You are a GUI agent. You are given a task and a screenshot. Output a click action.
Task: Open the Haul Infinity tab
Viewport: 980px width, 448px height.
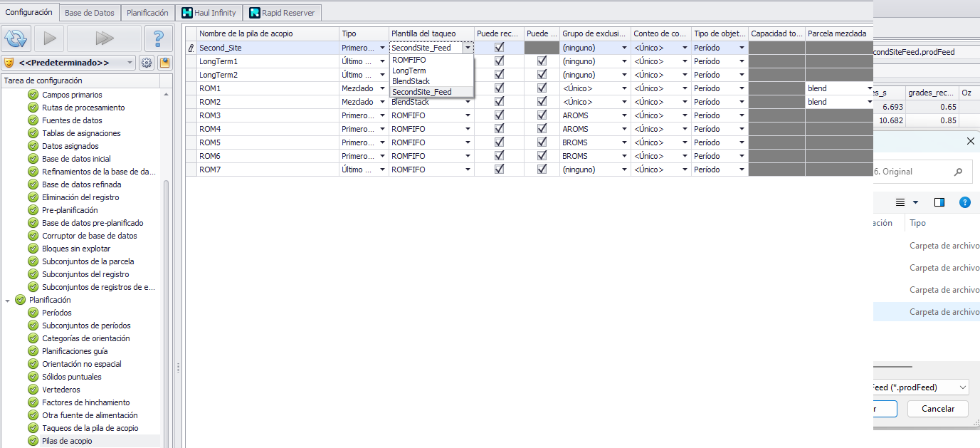[x=209, y=13]
